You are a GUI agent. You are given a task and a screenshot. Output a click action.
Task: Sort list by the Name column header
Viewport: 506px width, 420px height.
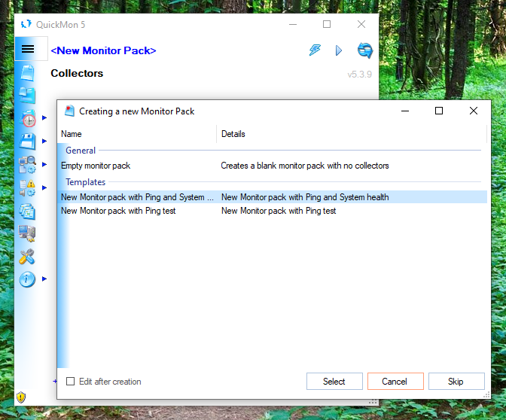137,134
